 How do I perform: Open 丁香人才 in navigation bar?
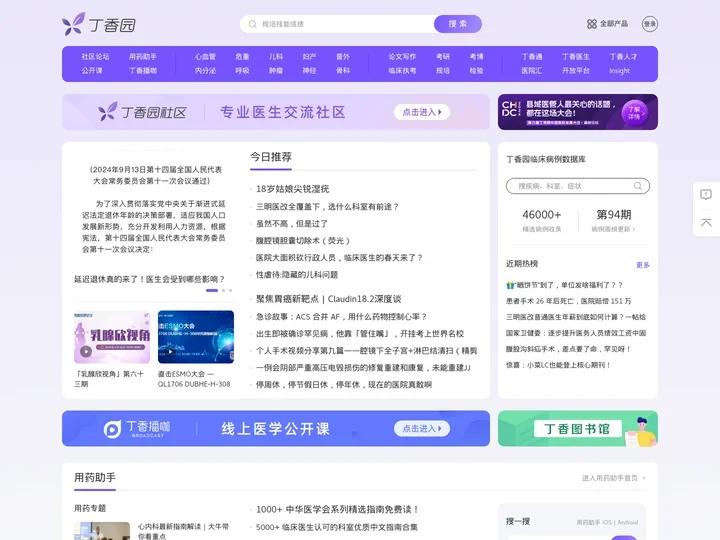(623, 56)
